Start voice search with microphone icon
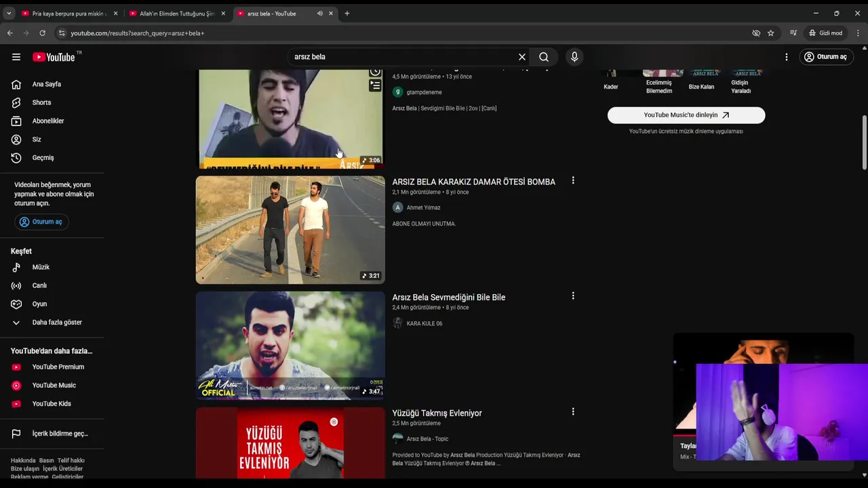The image size is (868, 488). 574,57
